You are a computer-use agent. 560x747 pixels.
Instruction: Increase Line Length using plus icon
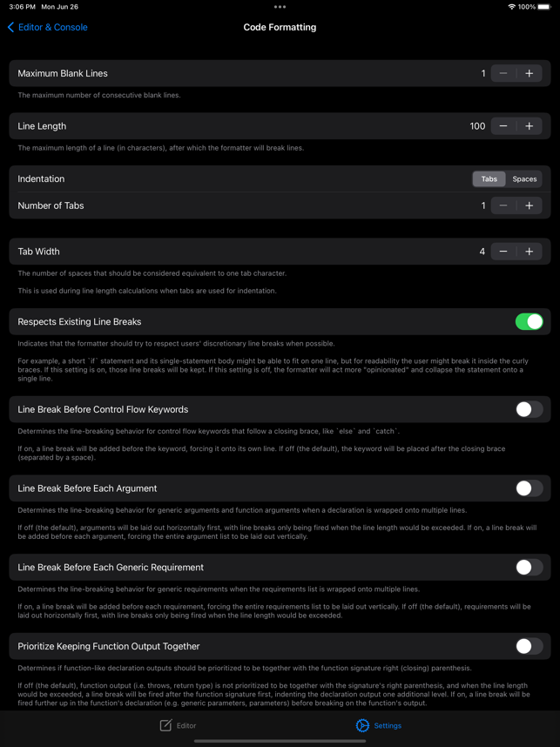pos(529,126)
